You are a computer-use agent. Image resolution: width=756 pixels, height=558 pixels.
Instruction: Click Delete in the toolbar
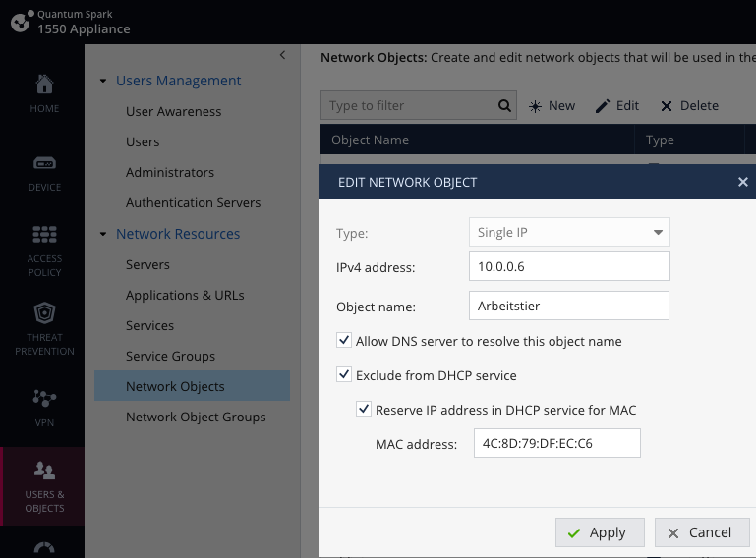(689, 106)
